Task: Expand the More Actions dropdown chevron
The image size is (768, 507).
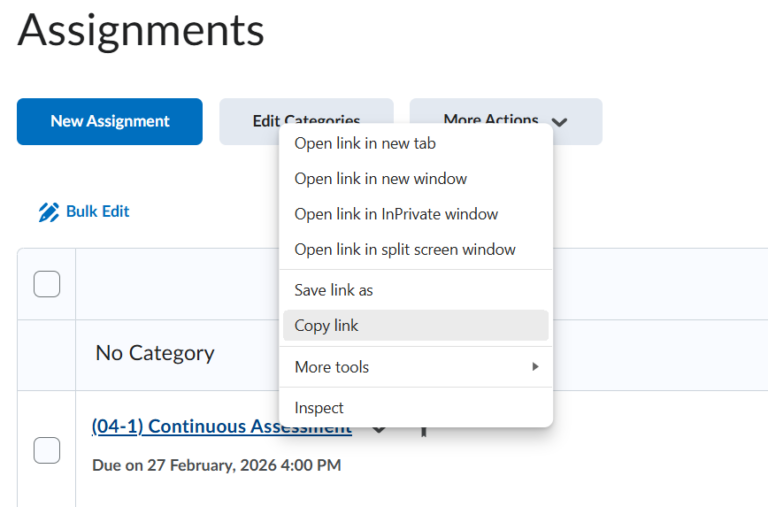Action: (560, 122)
